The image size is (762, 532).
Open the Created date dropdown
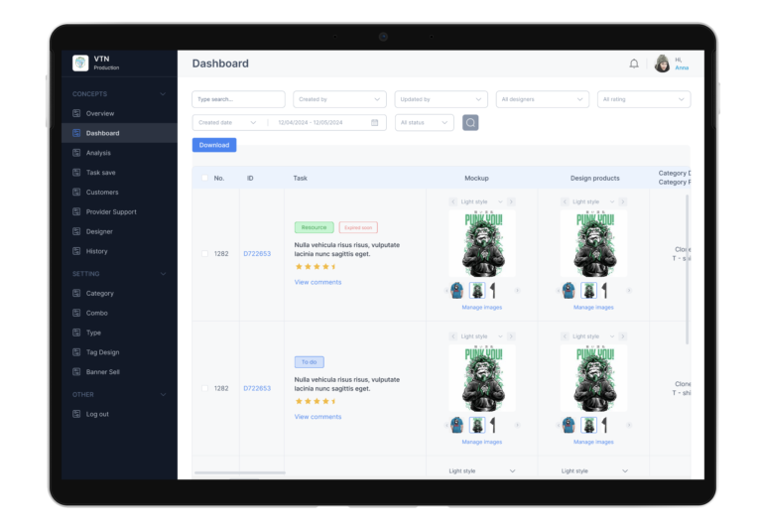[227, 122]
